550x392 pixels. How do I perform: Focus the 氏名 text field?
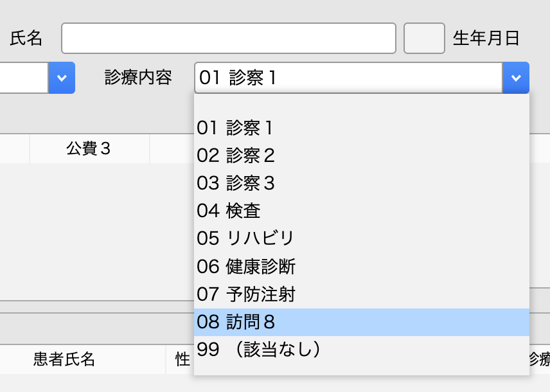(228, 39)
